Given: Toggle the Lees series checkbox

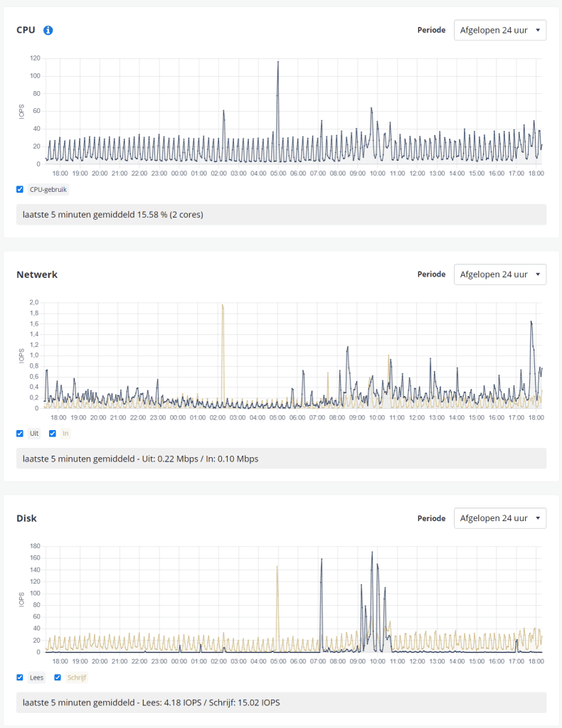Looking at the screenshot, I should pos(20,678).
